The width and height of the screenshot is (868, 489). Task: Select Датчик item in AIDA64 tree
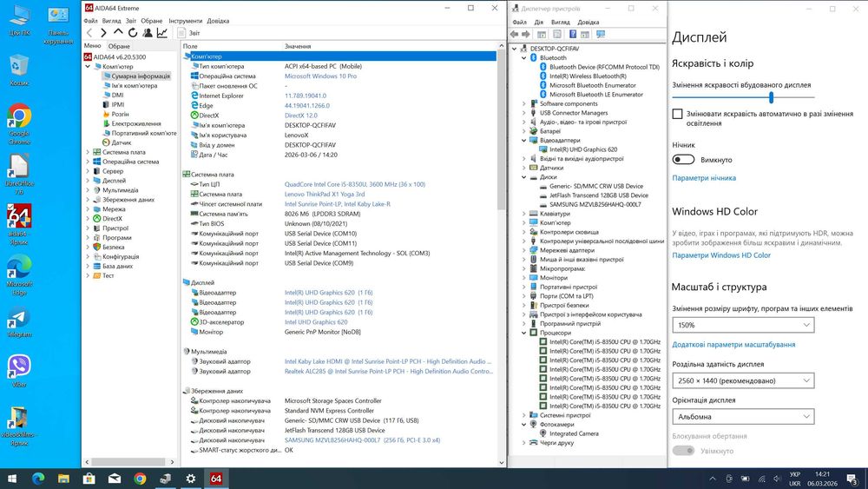122,142
